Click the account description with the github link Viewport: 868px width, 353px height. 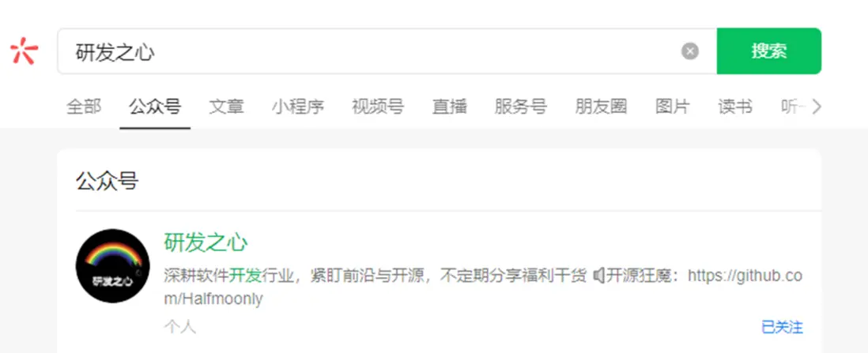pos(483,287)
